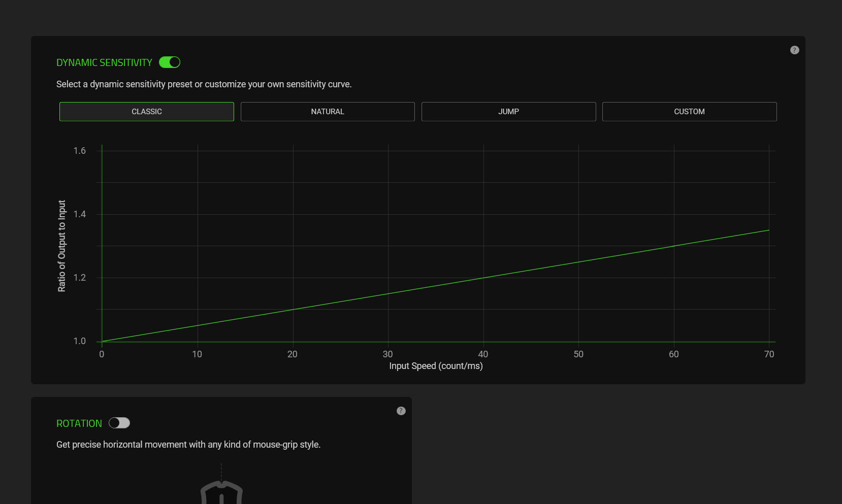The image size is (842, 504).
Task: Open help for the Dynamic Sensitivity panel
Action: pos(794,50)
